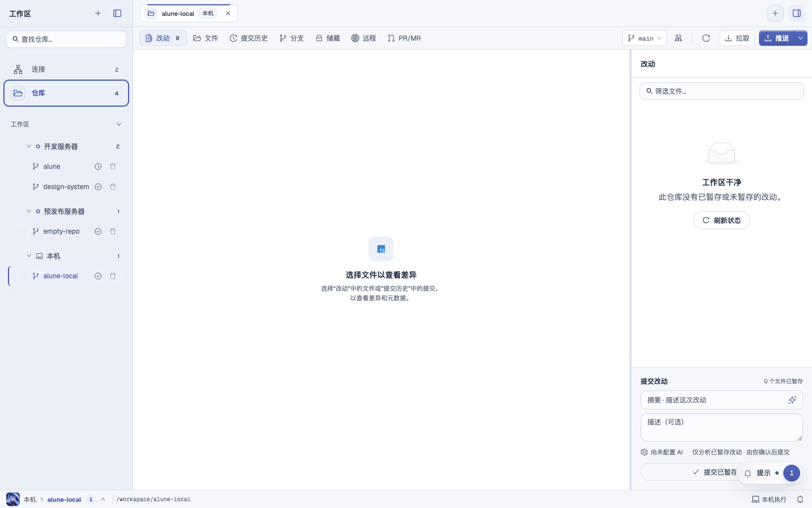This screenshot has width=812, height=508.
Task: Collapse the 本机 group
Action: pos(29,256)
